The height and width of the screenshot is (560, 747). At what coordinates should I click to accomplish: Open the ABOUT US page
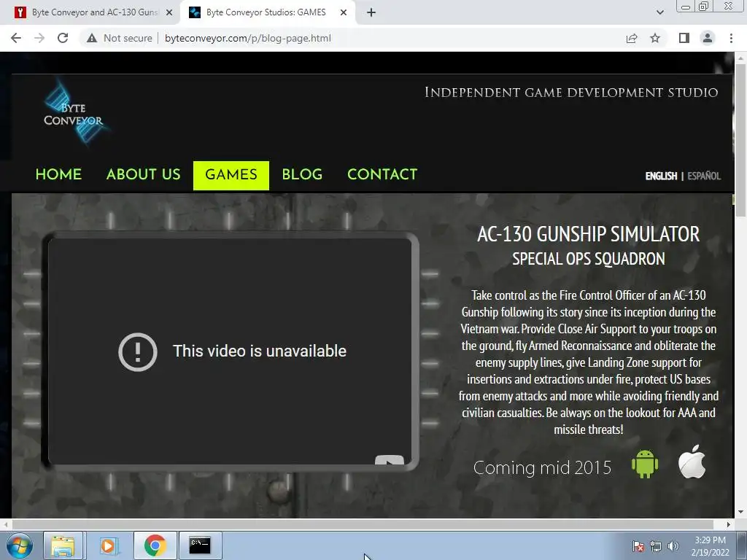pyautogui.click(x=144, y=174)
